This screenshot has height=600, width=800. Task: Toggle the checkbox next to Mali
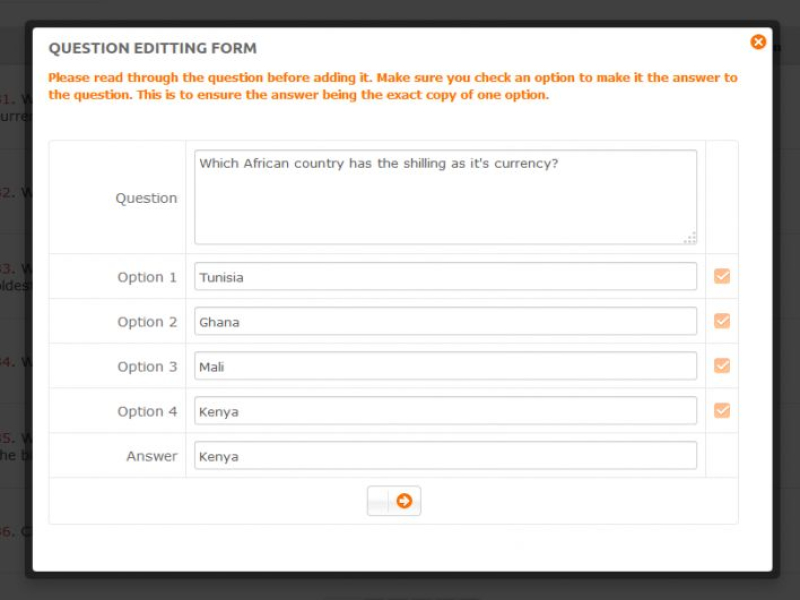[722, 366]
